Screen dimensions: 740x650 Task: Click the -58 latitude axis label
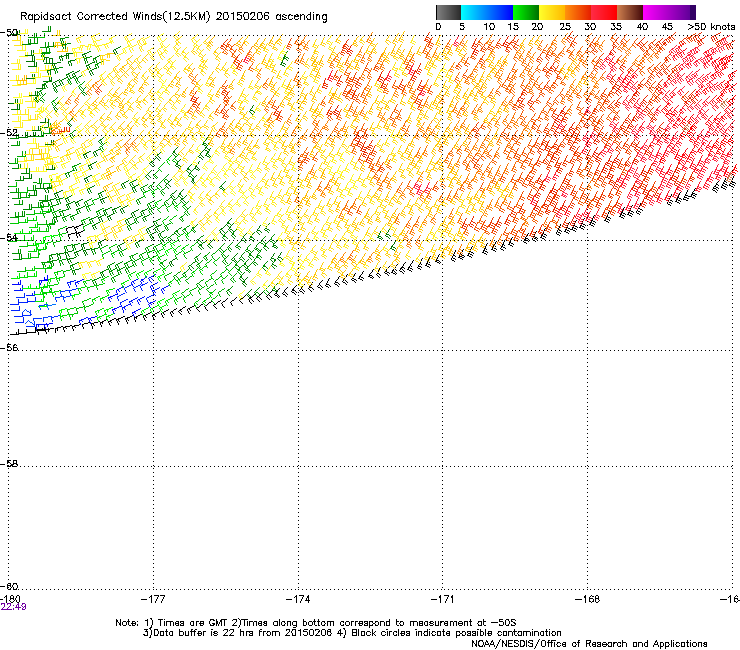coord(9,464)
